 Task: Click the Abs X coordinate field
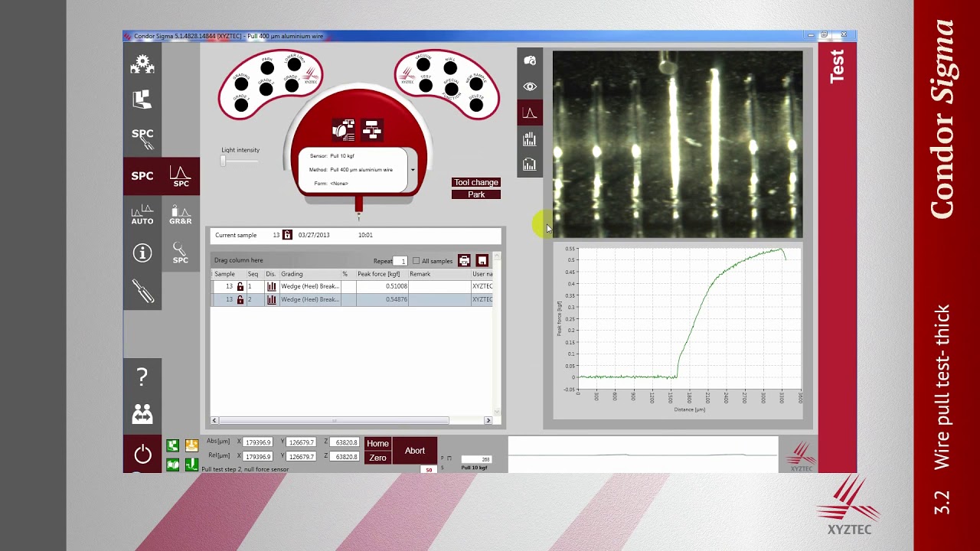258,442
